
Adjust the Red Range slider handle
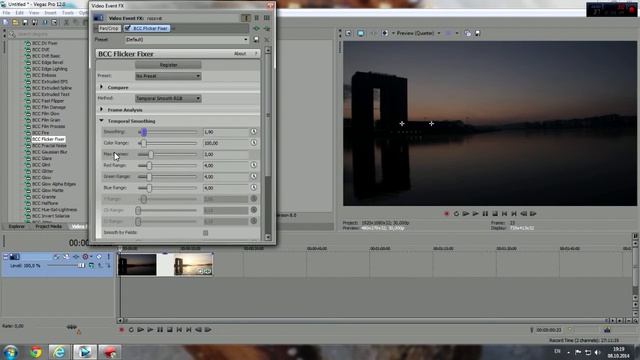coord(149,166)
